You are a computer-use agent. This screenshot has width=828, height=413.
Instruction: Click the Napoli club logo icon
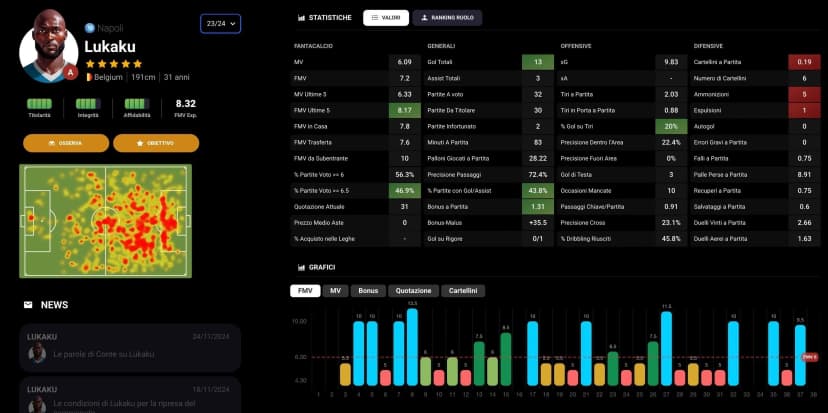pos(90,28)
